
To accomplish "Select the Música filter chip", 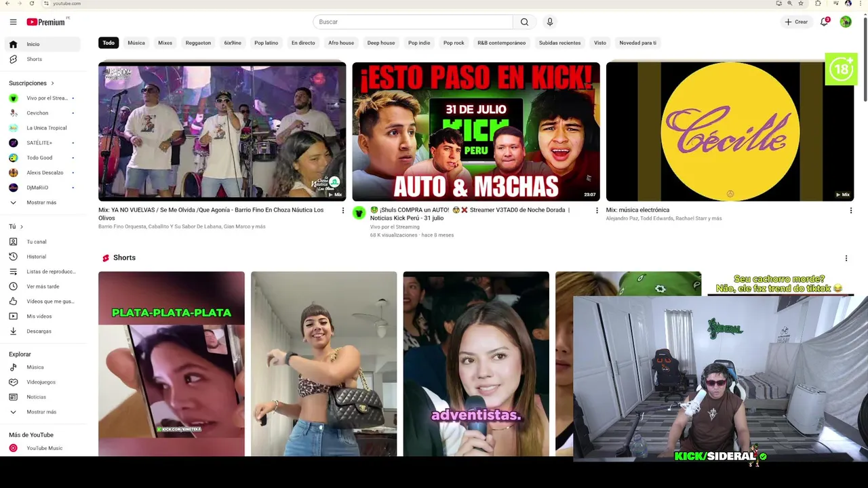I will click(136, 43).
